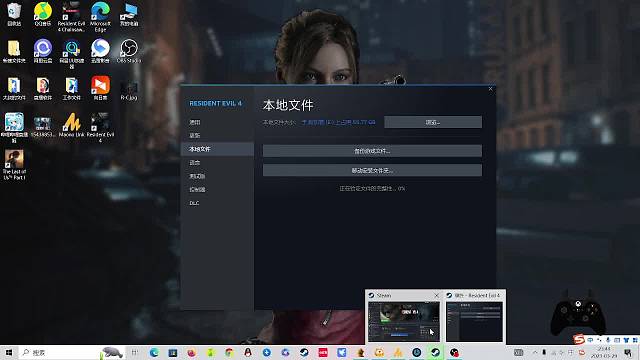Launch Microsoft Edge desktop shortcut
The image size is (640, 360).
100,17
